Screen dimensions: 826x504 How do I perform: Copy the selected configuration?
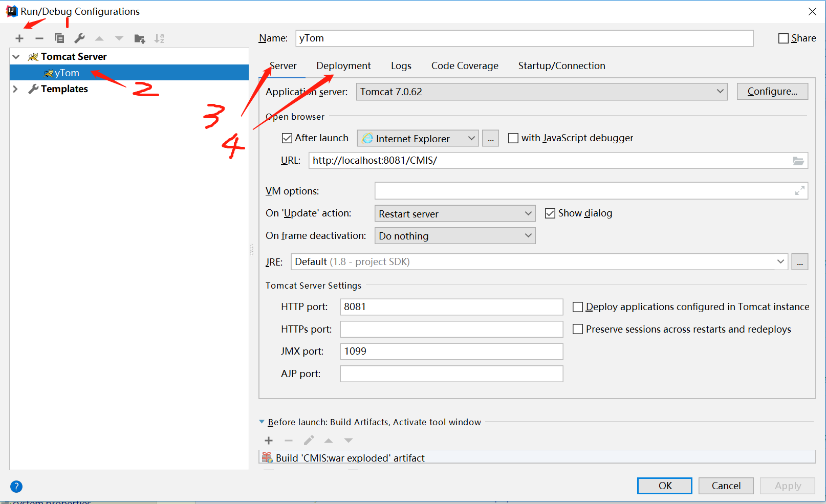pyautogui.click(x=59, y=38)
